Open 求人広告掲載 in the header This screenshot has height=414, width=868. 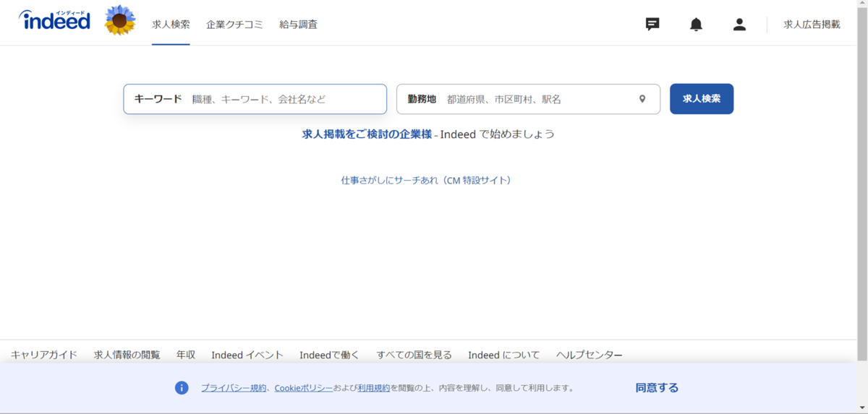click(812, 24)
